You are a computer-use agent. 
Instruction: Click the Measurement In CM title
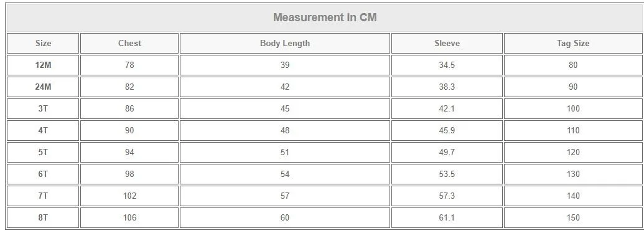(x=324, y=17)
